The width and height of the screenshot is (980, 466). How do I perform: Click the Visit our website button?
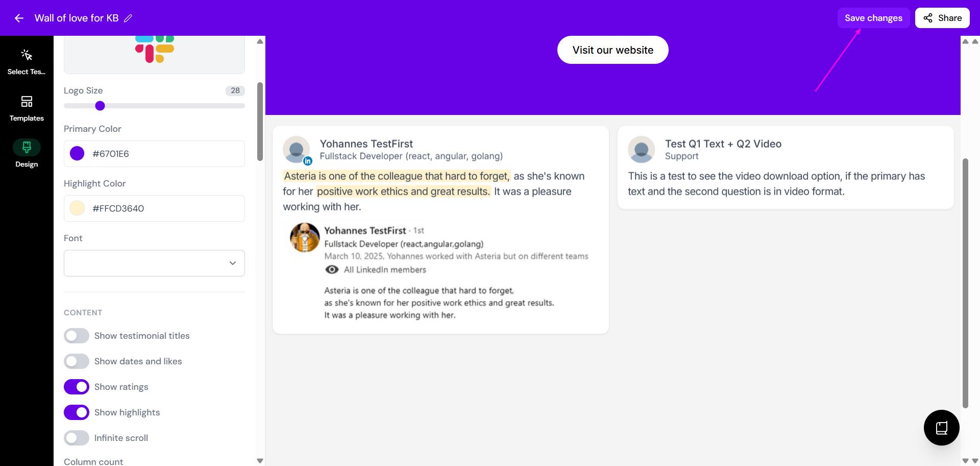(613, 50)
